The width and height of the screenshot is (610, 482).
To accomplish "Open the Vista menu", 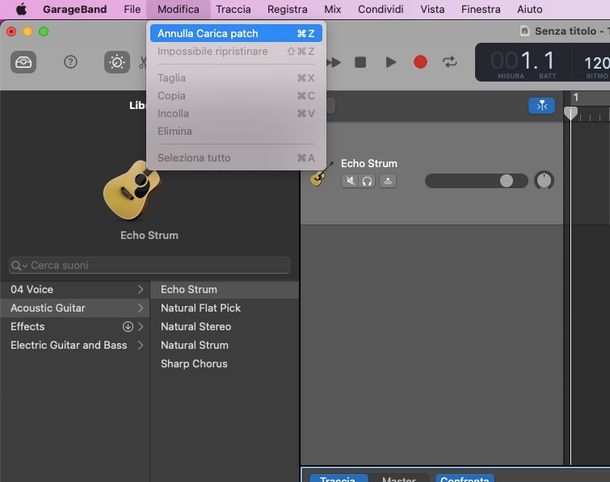I will [432, 9].
